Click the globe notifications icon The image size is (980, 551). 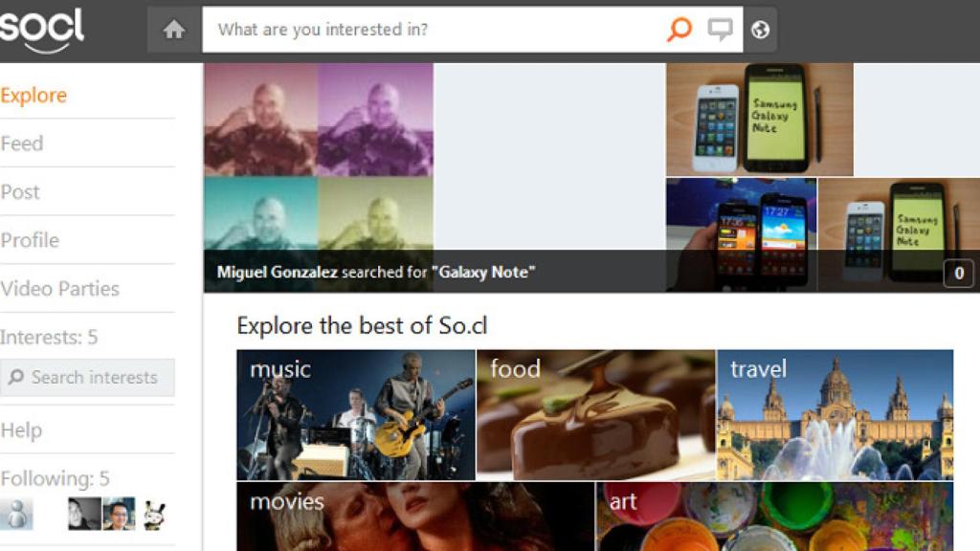(760, 30)
